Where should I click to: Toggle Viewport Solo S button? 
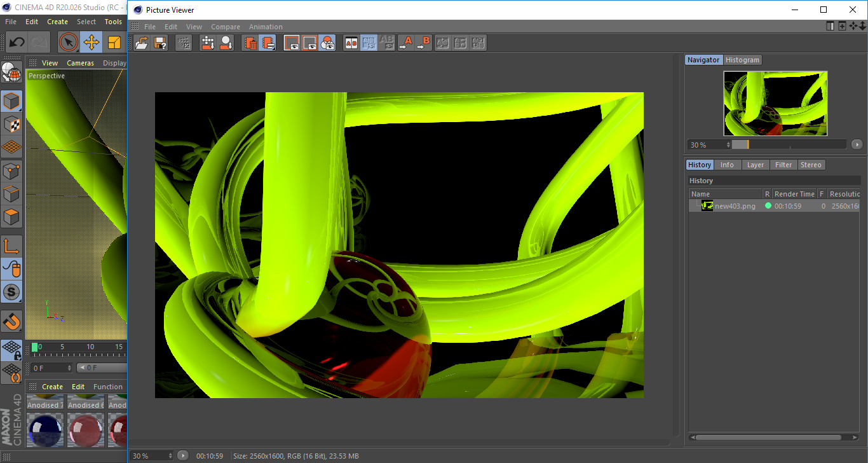[11, 293]
